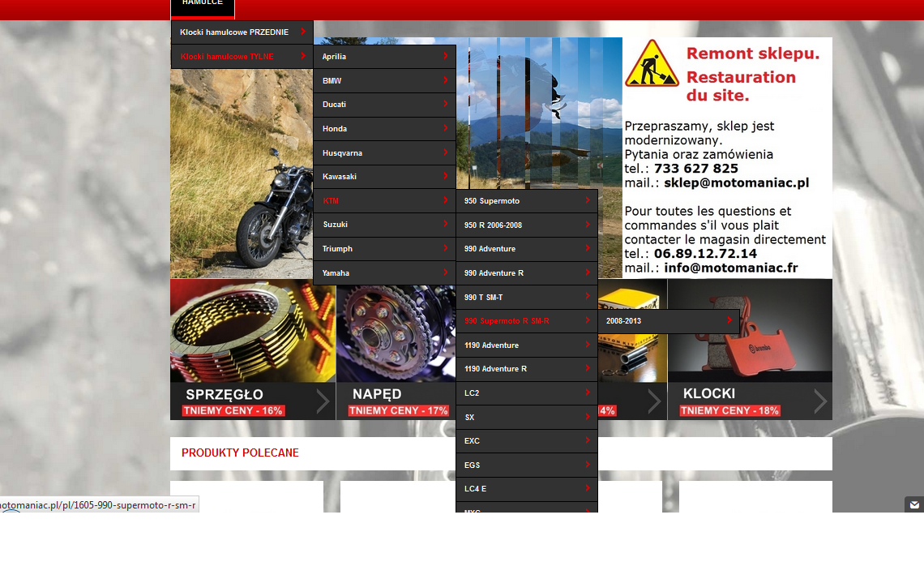Expand chevron next to 1190 Adventure R

[x=588, y=368]
